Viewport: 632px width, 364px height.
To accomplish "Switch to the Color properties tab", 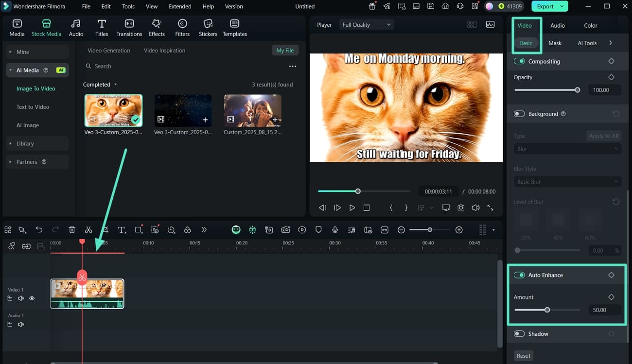I will [x=591, y=25].
